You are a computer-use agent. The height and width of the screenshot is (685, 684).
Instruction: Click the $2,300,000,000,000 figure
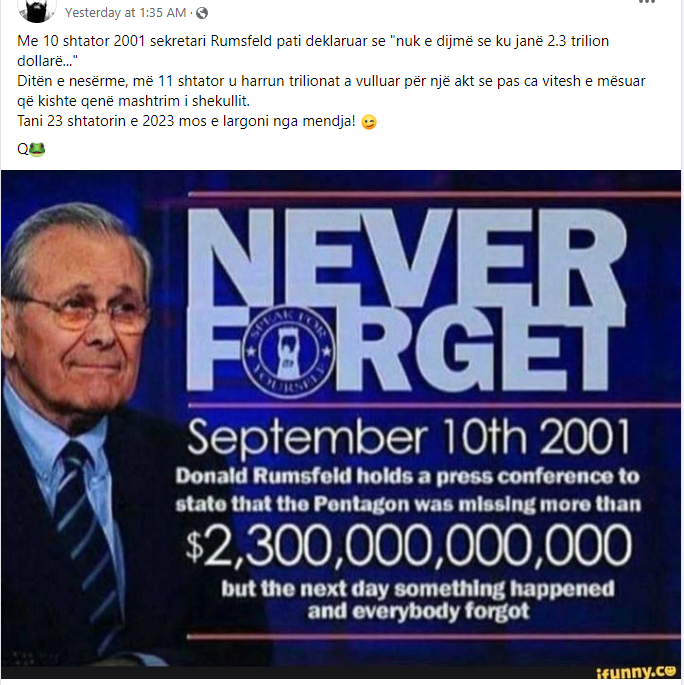409,546
